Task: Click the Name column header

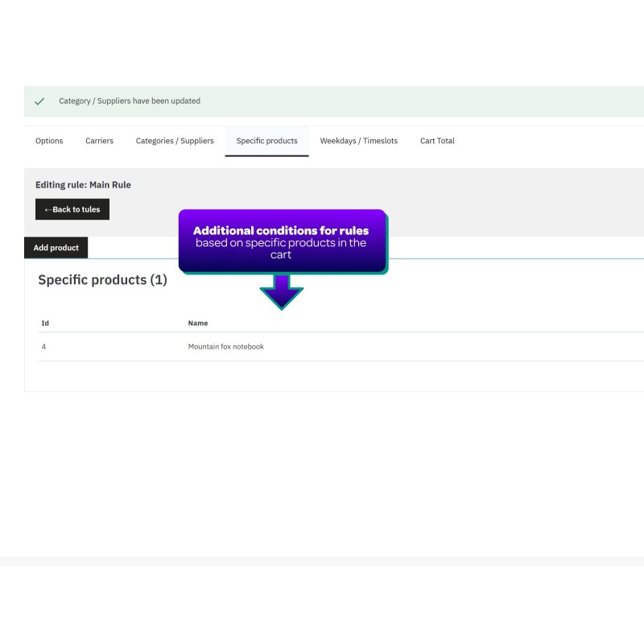Action: click(198, 324)
